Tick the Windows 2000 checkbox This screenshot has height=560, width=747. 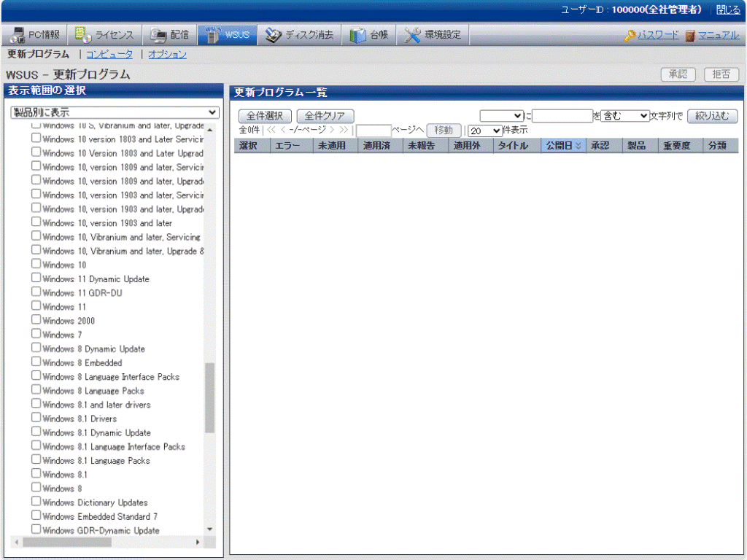click(x=36, y=319)
